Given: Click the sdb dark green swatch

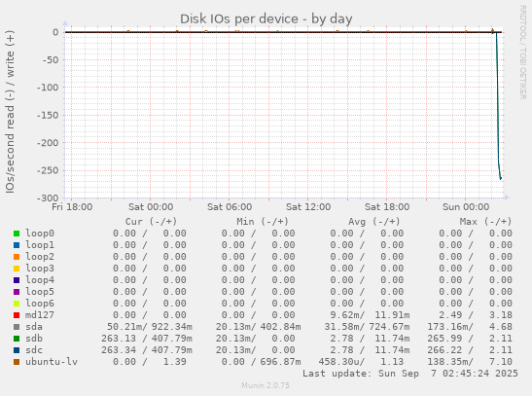Looking at the screenshot, I should click(17, 339).
